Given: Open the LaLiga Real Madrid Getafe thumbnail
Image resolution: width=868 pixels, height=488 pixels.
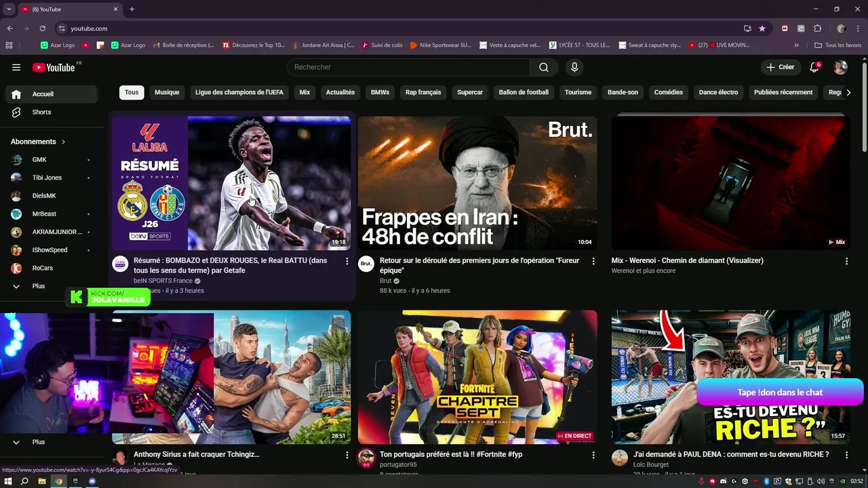Looking at the screenshot, I should [231, 183].
